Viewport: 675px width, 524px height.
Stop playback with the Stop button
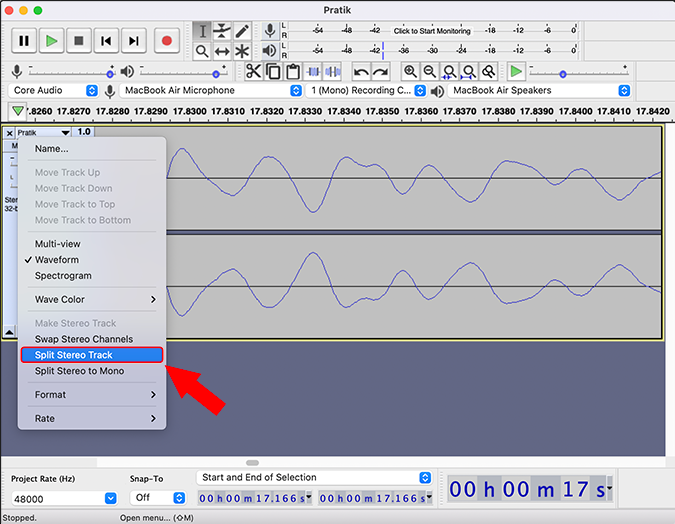coord(79,41)
